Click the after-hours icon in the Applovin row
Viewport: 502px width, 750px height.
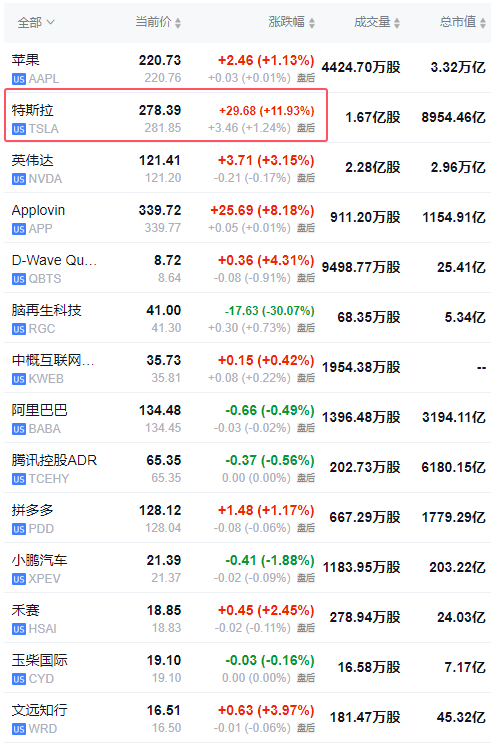306,228
